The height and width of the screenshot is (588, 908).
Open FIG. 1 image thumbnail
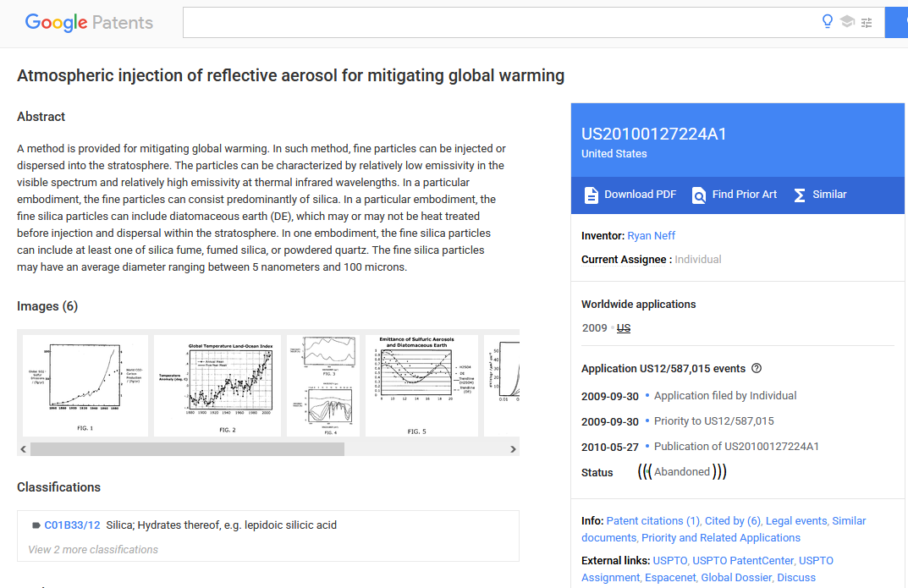(85, 386)
